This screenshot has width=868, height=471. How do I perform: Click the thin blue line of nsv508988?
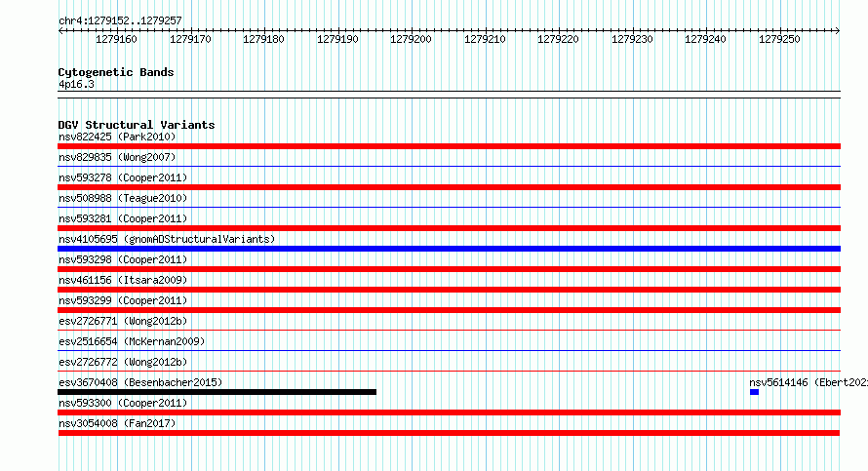[449, 207]
